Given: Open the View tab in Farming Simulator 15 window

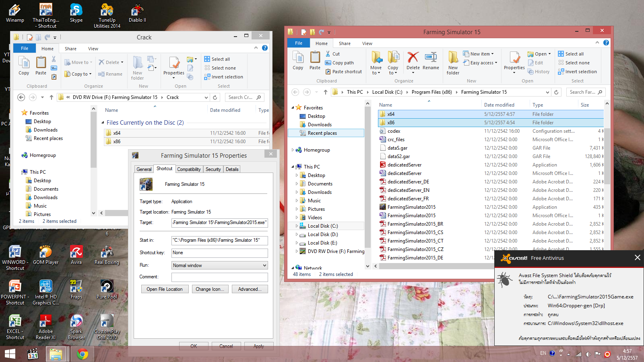Looking at the screenshot, I should [x=367, y=43].
